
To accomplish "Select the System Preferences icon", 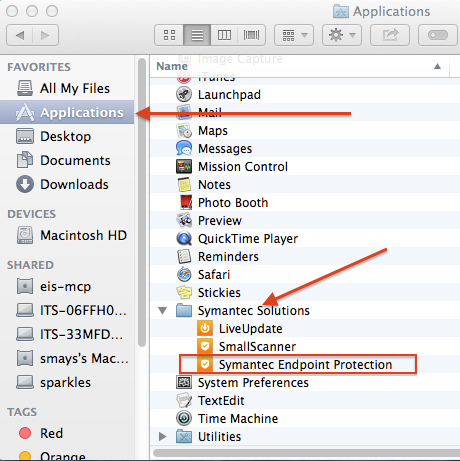I will coord(184,382).
